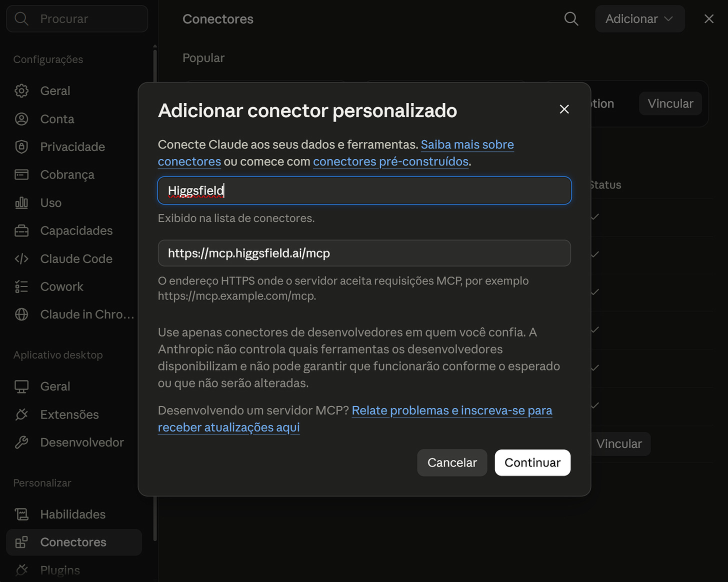Open Privacidade settings
Screen dimensions: 728x582
pos(74,146)
